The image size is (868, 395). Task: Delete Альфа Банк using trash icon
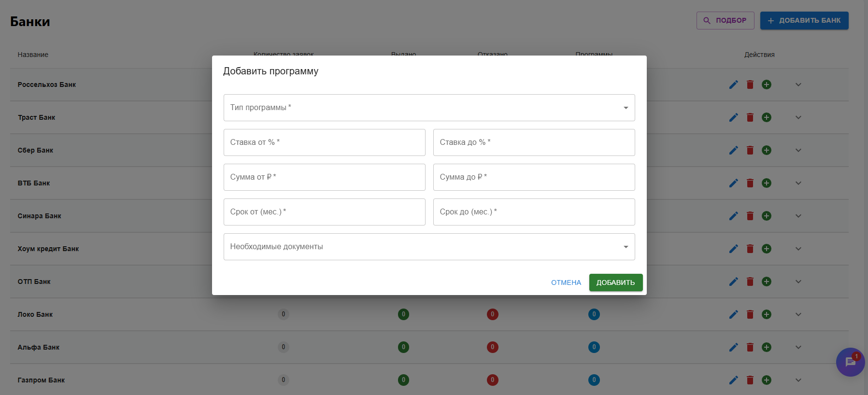point(750,347)
